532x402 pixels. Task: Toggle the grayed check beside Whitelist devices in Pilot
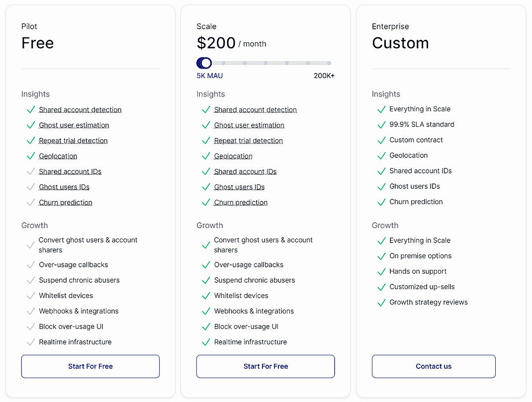[30, 295]
